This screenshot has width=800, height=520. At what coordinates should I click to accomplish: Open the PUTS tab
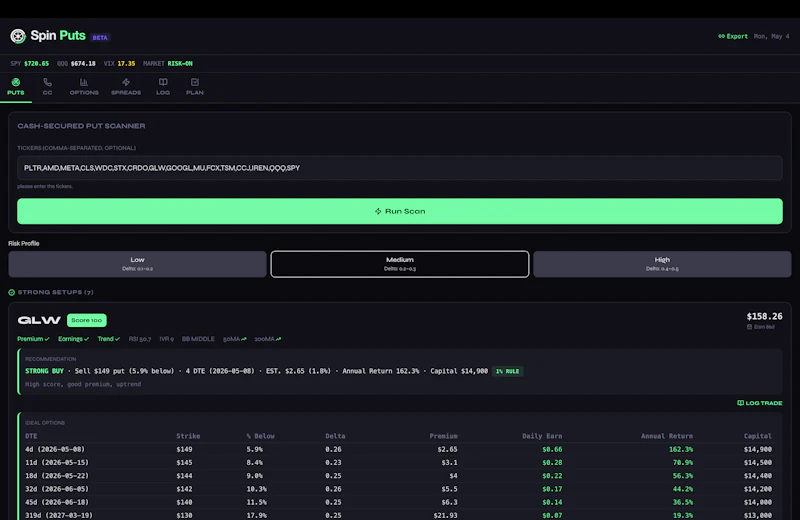click(16, 87)
